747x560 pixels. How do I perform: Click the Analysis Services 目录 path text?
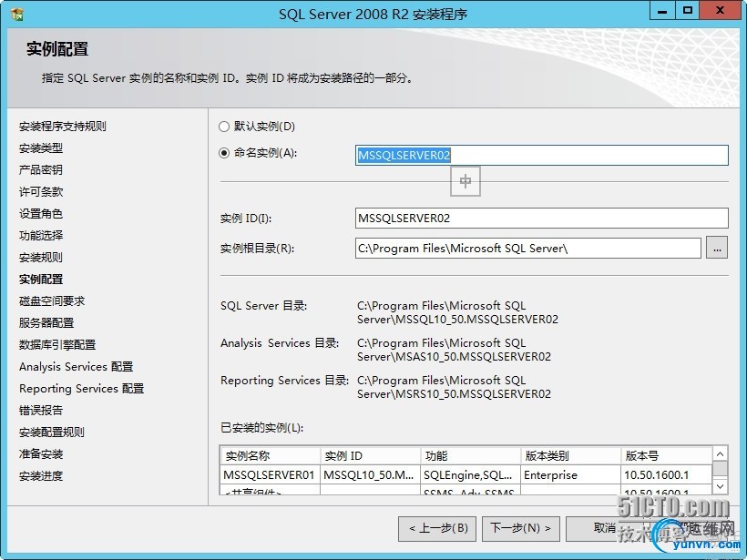pyautogui.click(x=454, y=350)
